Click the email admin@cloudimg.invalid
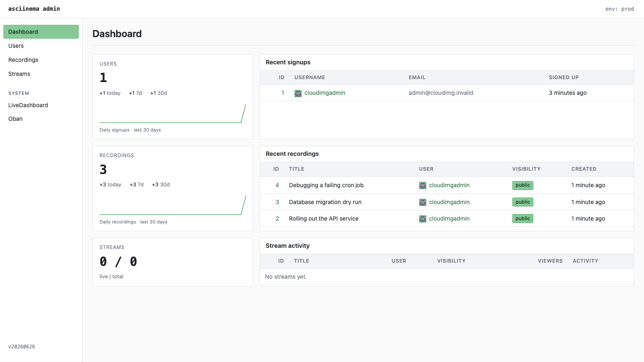 click(x=441, y=93)
